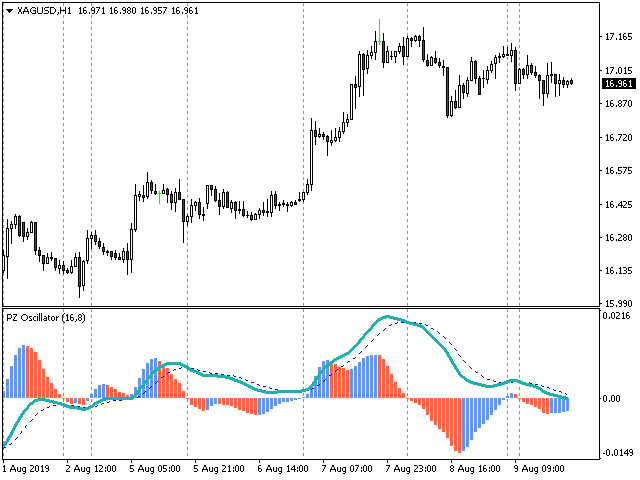Click the open price value 16.971

(92, 11)
